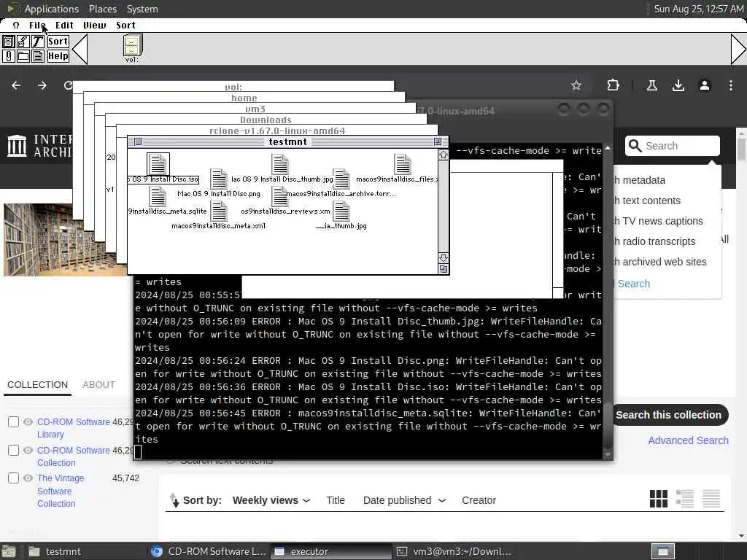
Task: Click the right scroll triangle in toolbar
Action: pos(738,49)
